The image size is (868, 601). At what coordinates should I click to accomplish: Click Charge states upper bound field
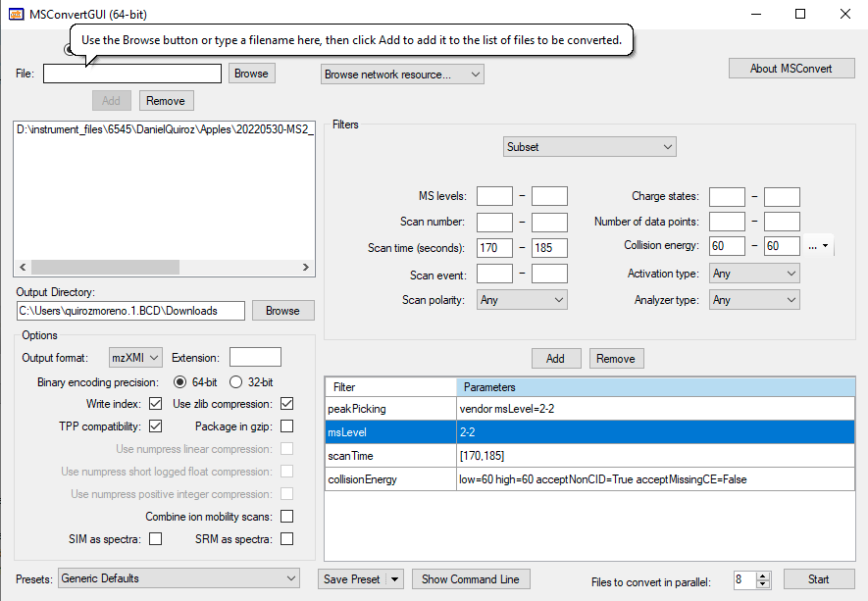pyautogui.click(x=782, y=196)
